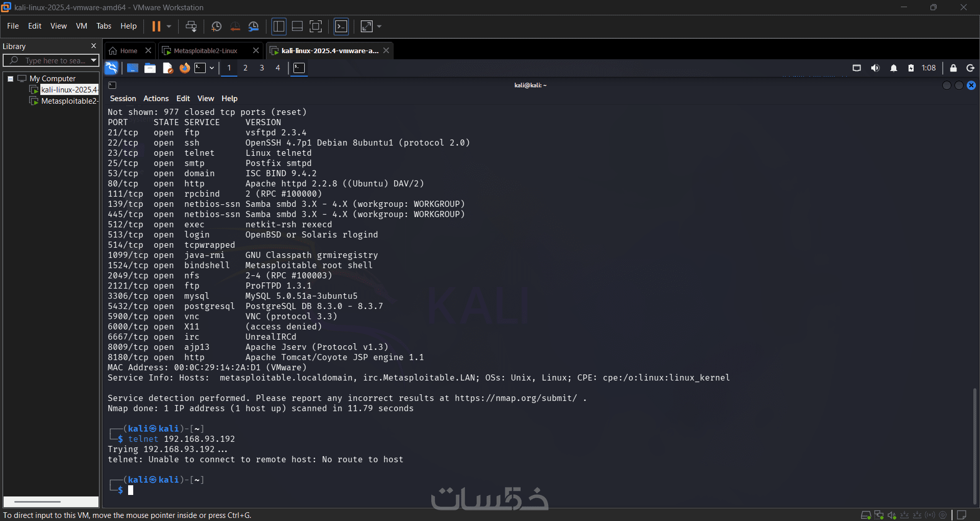Click the Kali network connection tray icon
The height and width of the screenshot is (521, 980).
pos(857,68)
